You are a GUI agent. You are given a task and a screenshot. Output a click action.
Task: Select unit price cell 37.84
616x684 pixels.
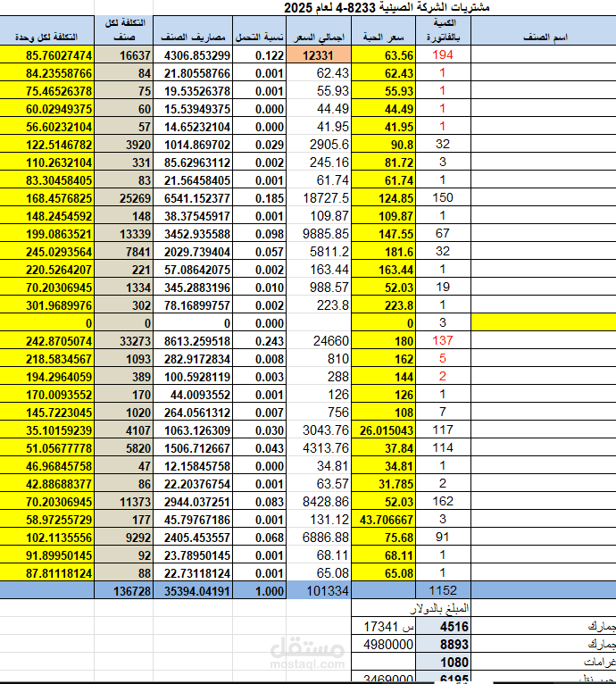384,448
